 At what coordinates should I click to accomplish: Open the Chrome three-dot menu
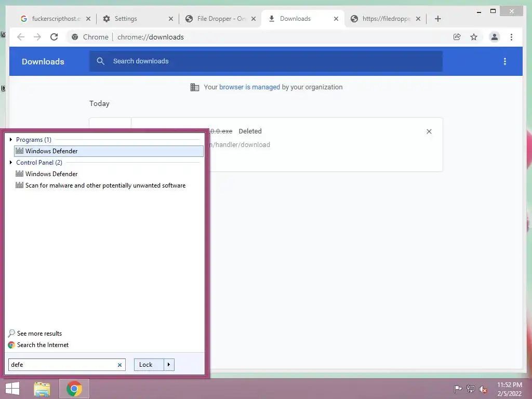(511, 37)
